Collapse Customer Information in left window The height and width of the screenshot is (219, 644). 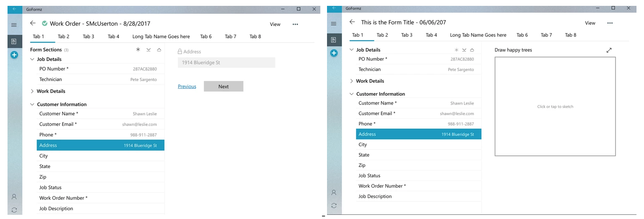point(32,104)
